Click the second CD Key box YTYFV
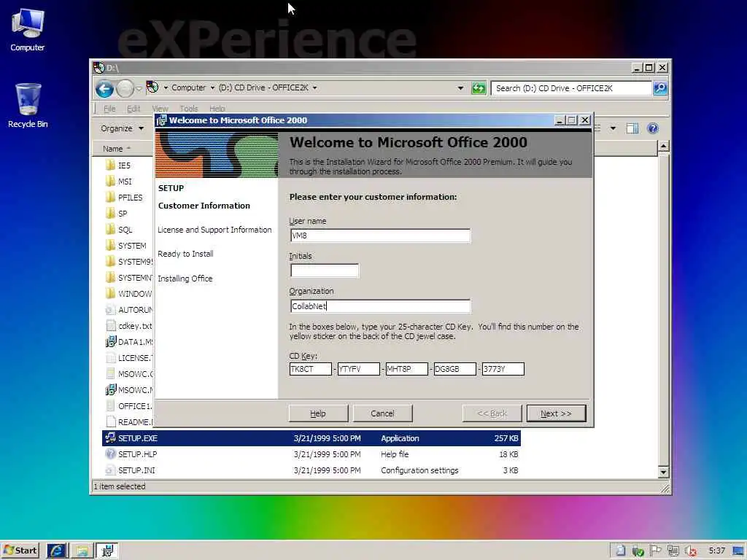 (358, 369)
